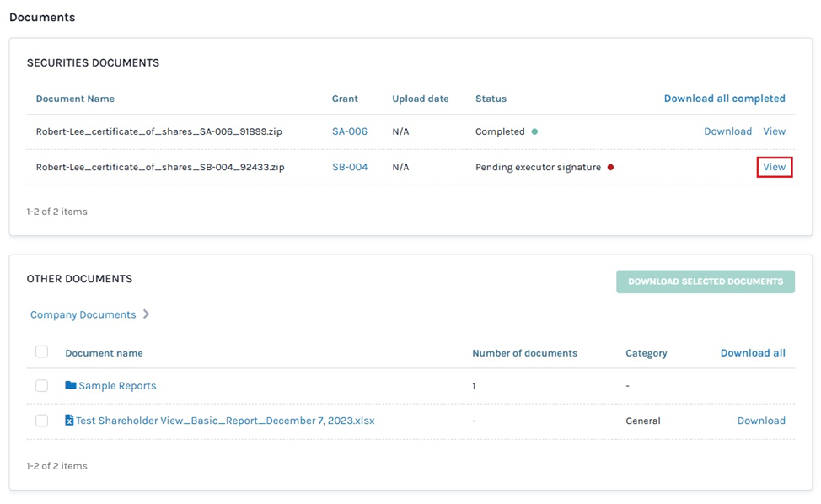The width and height of the screenshot is (821, 504).
Task: Open Test Shareholder View Basic Report file name
Action: pyautogui.click(x=225, y=421)
